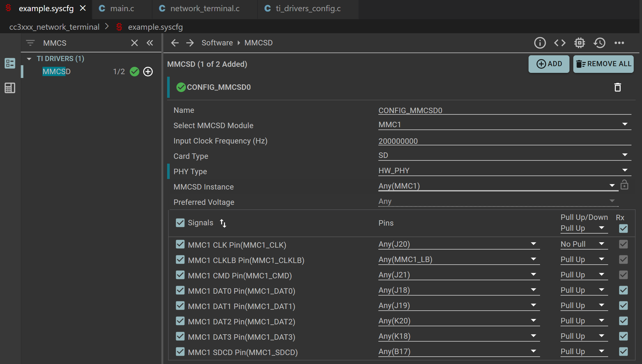Open the module list view icon in the sidebar
Viewport: 642px width, 364px height.
pyautogui.click(x=10, y=63)
